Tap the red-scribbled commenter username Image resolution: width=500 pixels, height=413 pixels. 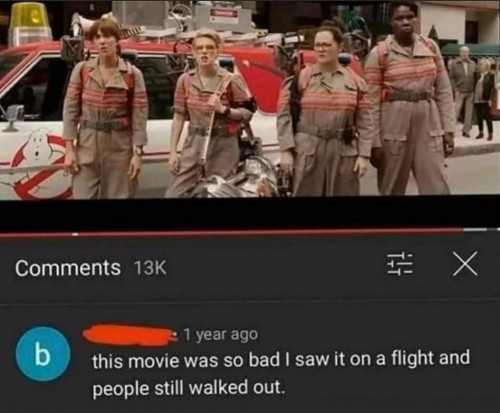tap(129, 335)
